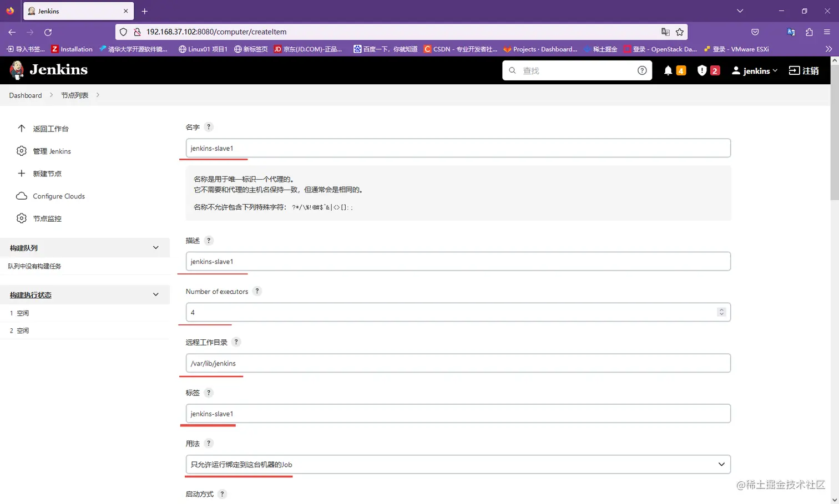The image size is (839, 504).
Task: Open the jenkins user dropdown menu
Action: [x=755, y=70]
